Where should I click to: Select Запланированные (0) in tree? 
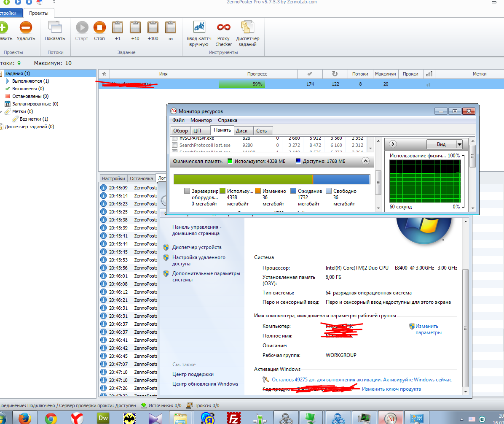[35, 104]
